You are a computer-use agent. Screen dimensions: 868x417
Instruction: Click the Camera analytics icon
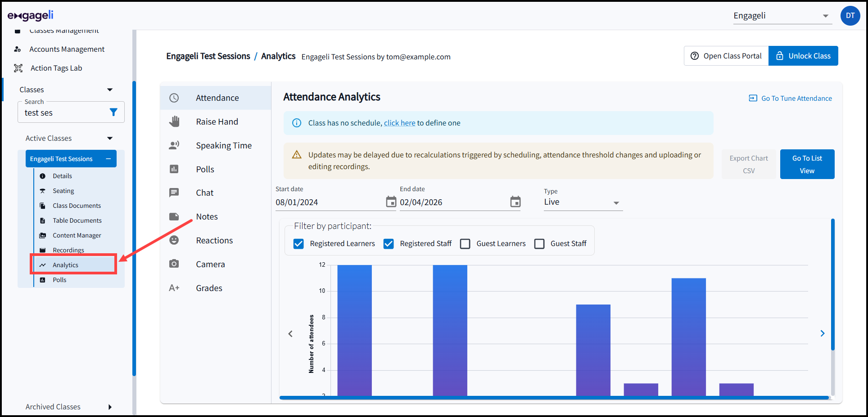(174, 264)
